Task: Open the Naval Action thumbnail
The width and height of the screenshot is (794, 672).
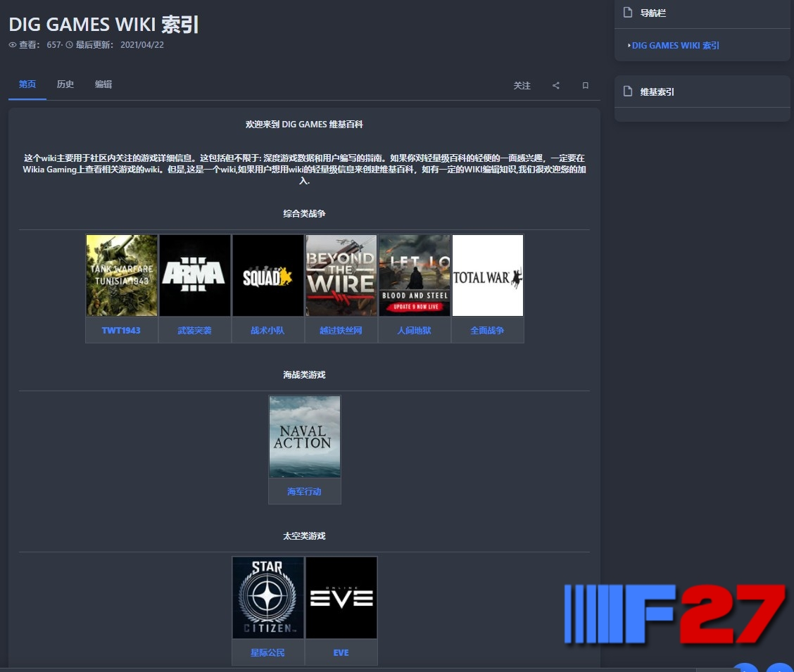Action: [305, 437]
